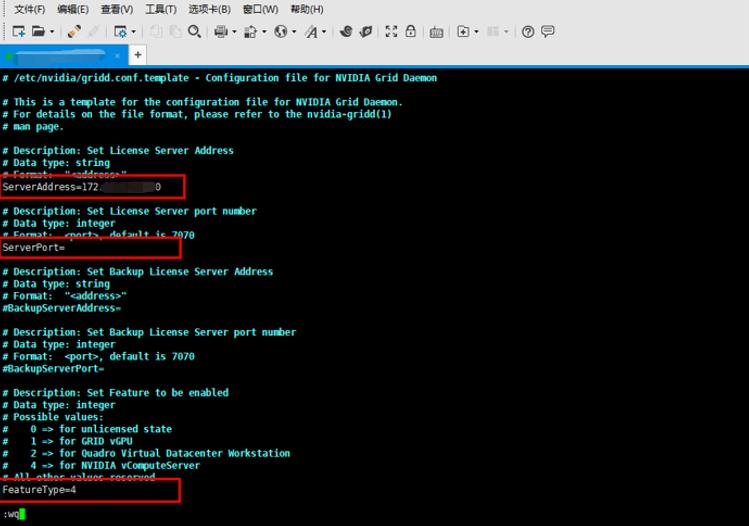Image resolution: width=749 pixels, height=526 pixels.
Task: Click the connect (plug) toolbar icon
Action: 74,32
